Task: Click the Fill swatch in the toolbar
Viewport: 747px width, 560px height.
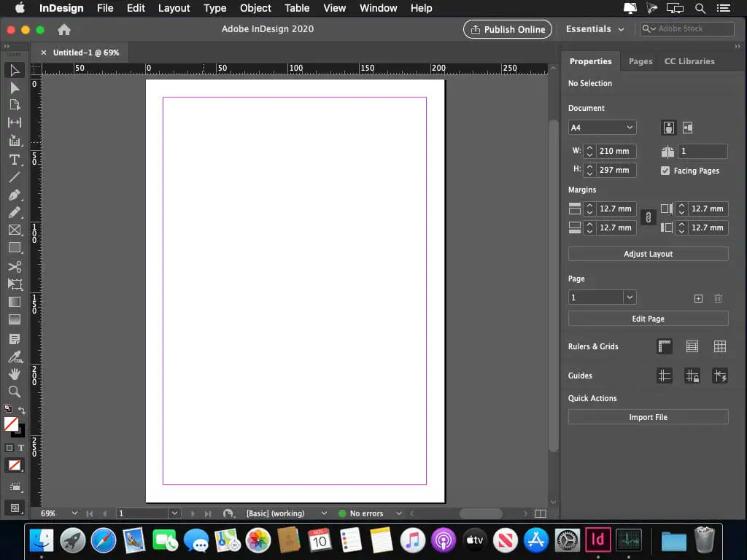Action: pos(10,424)
